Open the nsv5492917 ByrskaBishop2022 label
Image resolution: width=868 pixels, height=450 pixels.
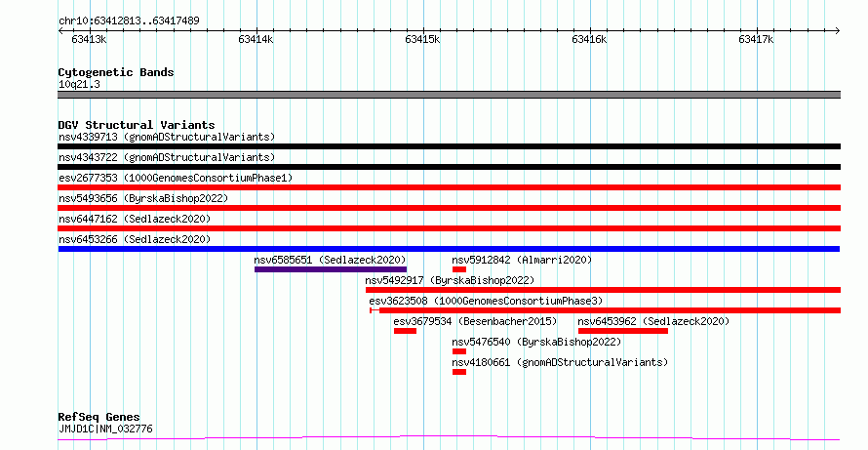click(450, 280)
